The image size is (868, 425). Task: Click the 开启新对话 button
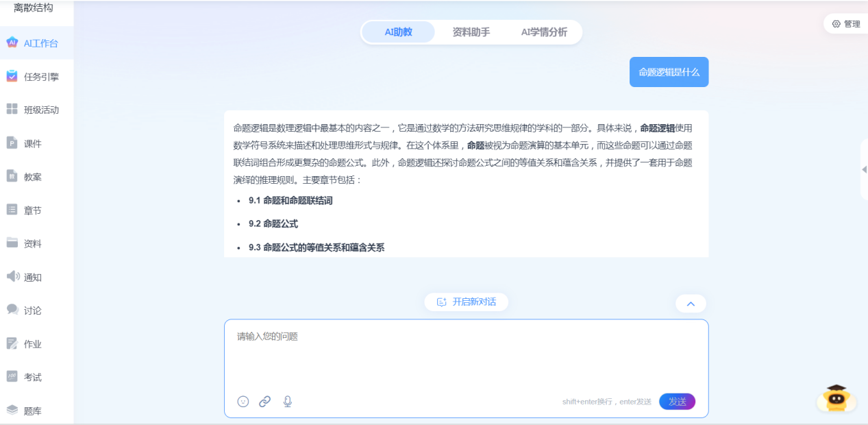(467, 302)
